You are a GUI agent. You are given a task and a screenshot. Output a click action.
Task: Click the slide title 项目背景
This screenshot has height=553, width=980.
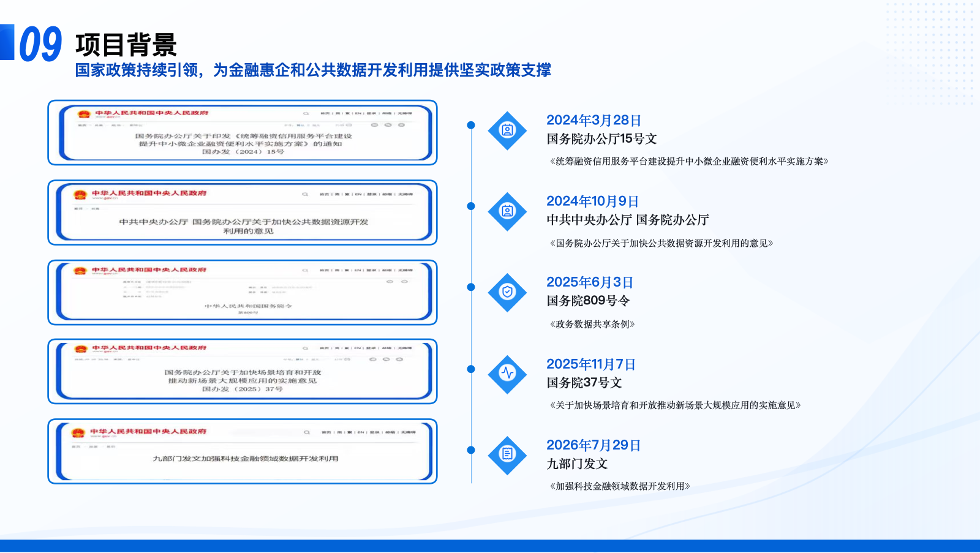coord(126,45)
